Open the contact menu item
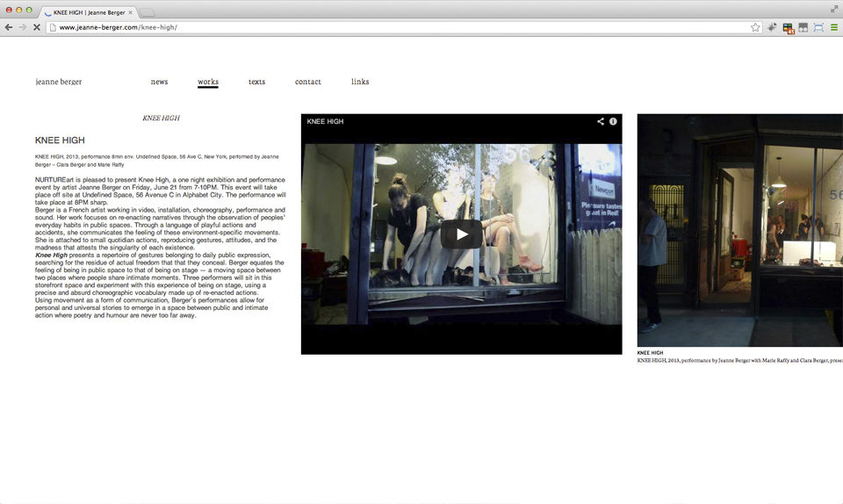 tap(308, 82)
